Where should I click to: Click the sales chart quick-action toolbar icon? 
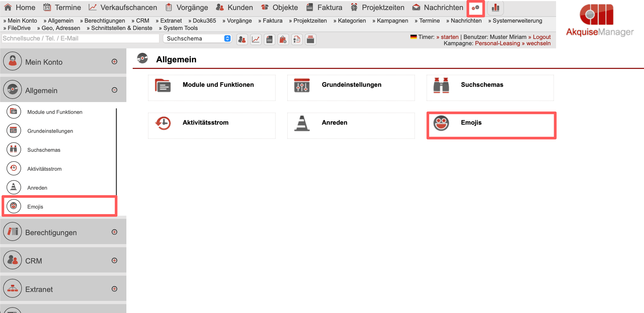pos(256,39)
